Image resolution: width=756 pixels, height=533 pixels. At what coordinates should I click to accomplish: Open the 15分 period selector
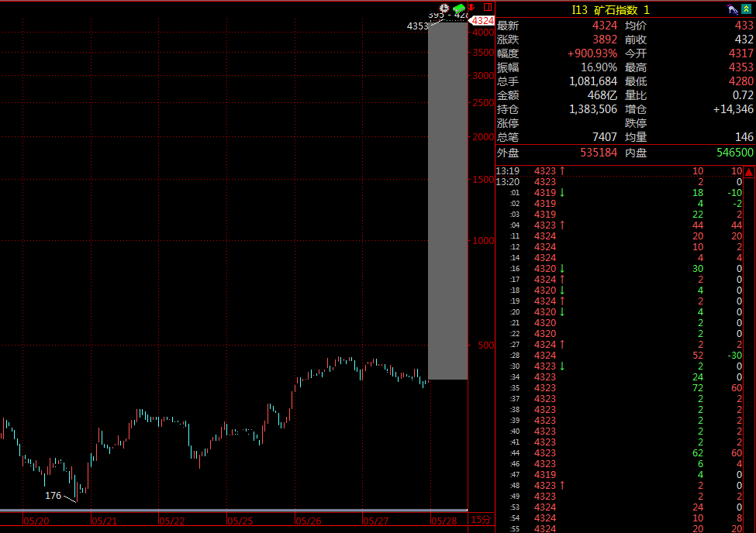[x=481, y=520]
